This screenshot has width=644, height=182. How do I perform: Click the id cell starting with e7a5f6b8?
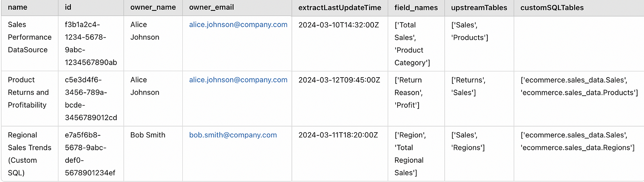click(x=91, y=154)
